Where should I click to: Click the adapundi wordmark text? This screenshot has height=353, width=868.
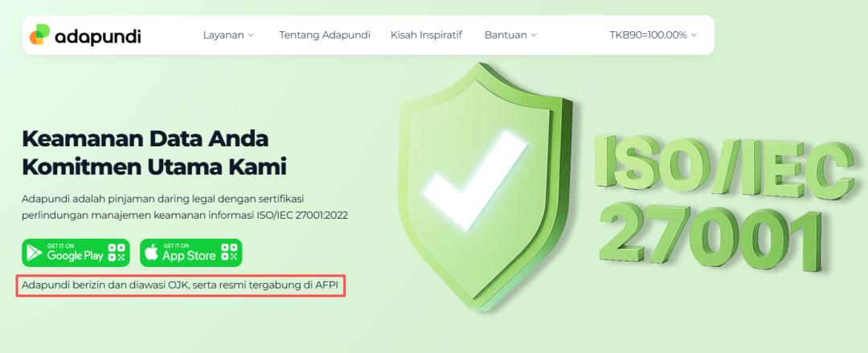[x=98, y=36]
